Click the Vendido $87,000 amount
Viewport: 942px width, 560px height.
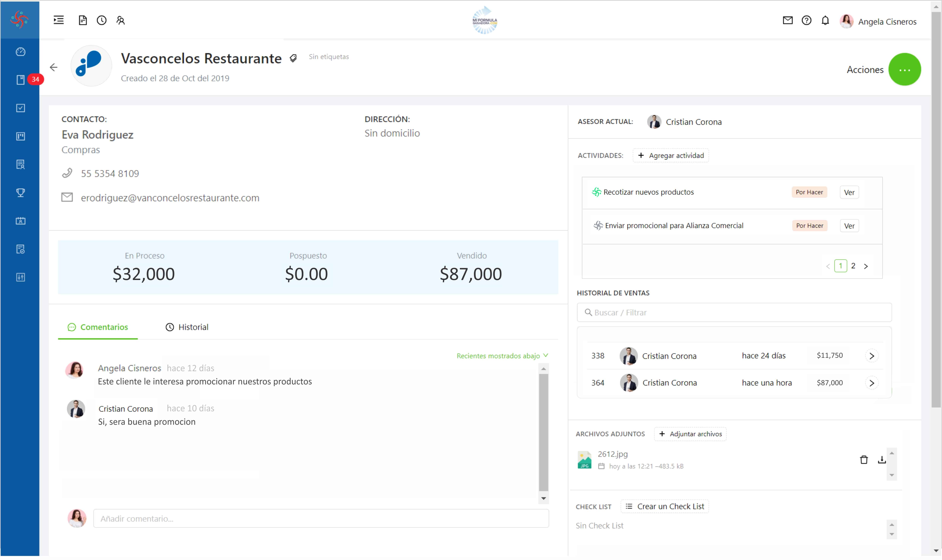471,274
